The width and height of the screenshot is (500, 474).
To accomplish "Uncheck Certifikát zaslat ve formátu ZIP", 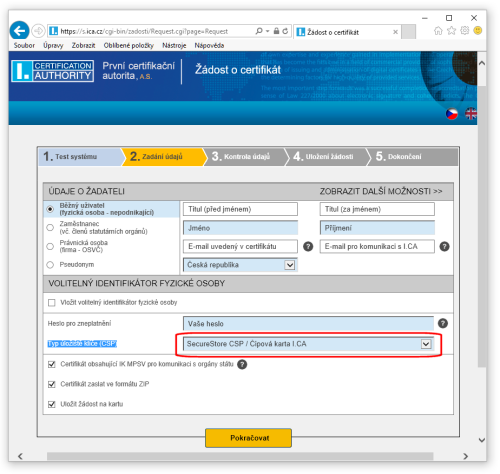I will coord(52,384).
